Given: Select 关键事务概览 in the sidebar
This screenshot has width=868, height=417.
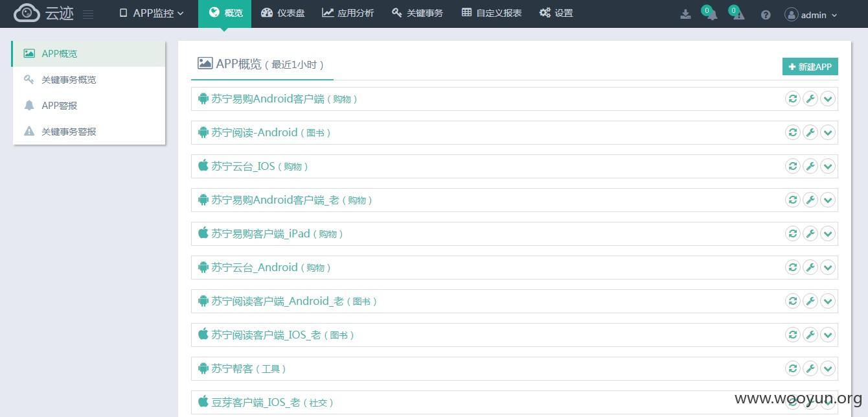Looking at the screenshot, I should [89, 79].
